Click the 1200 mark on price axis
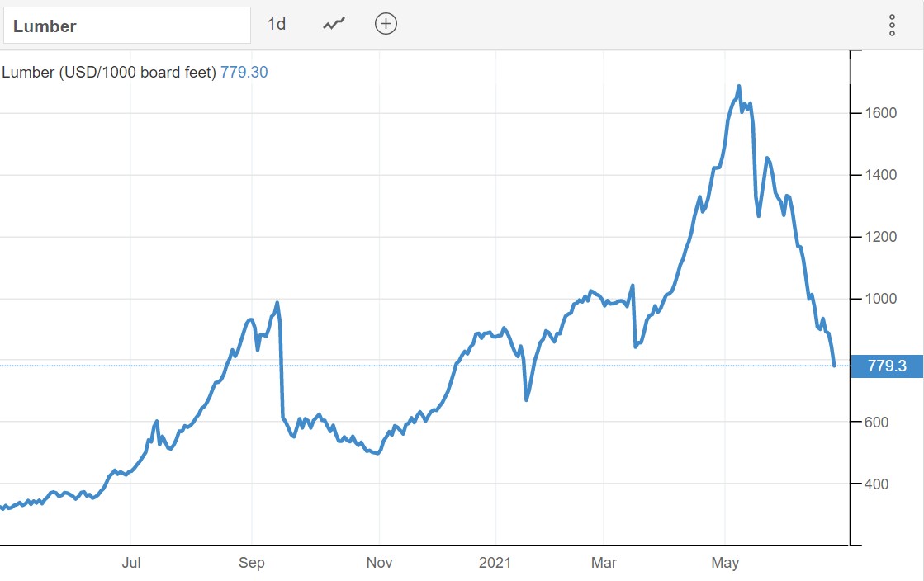The image size is (924, 581). pyautogui.click(x=882, y=237)
